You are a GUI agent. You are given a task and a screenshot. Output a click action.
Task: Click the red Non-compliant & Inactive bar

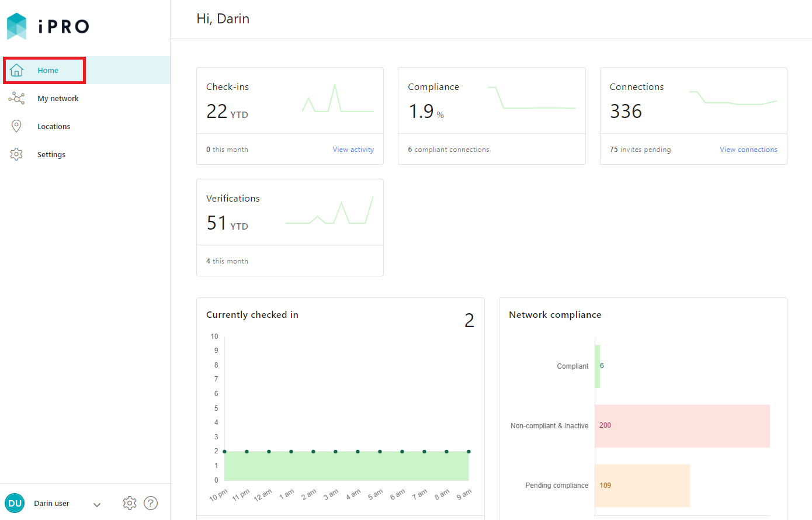[x=682, y=426]
